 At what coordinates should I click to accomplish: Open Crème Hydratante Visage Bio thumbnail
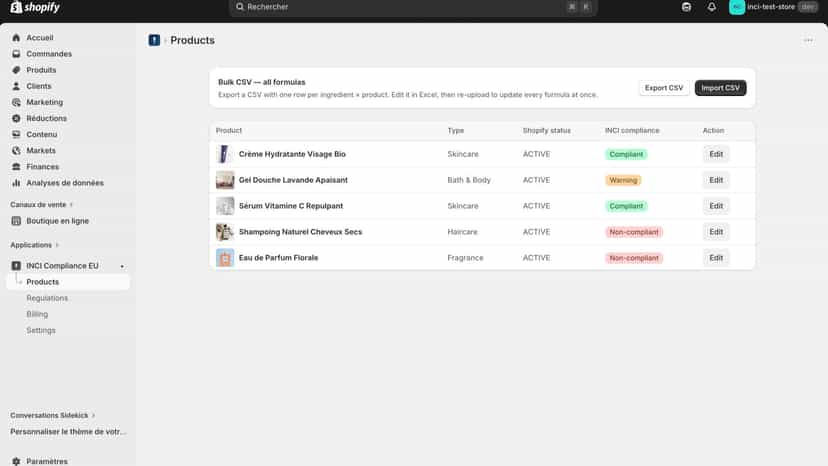225,154
